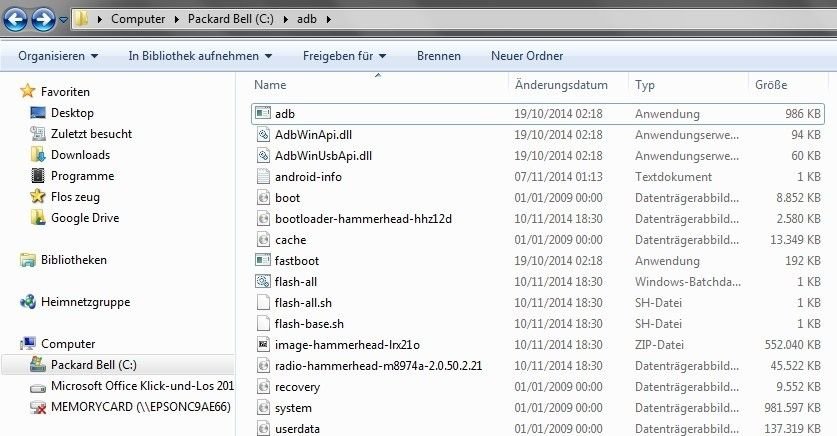Expand the arrow after adb in breadcrumb
Image resolution: width=837 pixels, height=436 pixels.
point(328,19)
